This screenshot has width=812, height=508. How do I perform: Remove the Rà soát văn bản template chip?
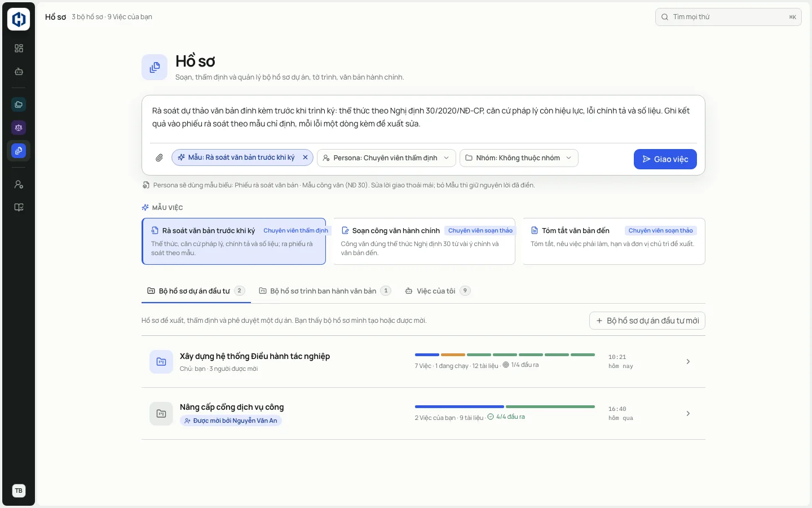pyautogui.click(x=305, y=157)
